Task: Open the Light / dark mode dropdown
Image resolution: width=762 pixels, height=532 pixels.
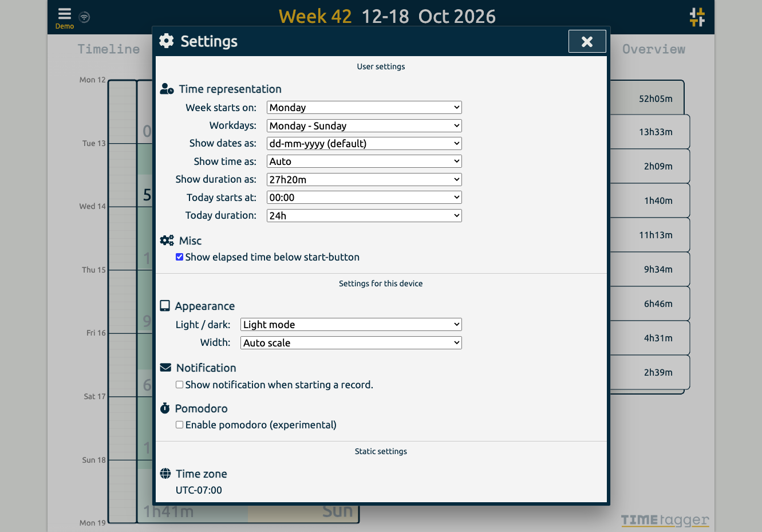Action: tap(351, 325)
